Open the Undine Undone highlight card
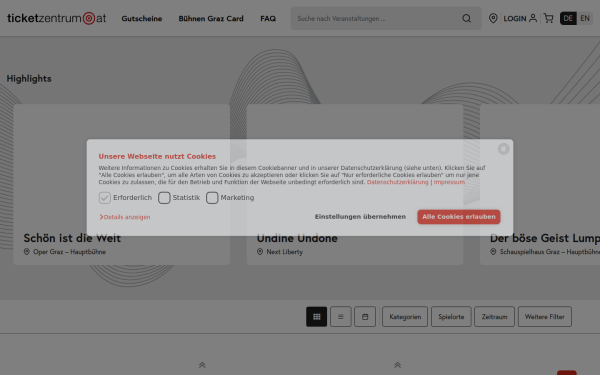 [x=355, y=184]
